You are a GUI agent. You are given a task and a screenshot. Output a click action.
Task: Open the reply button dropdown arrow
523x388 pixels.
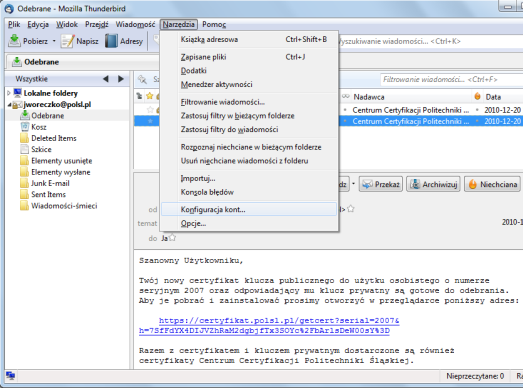353,184
